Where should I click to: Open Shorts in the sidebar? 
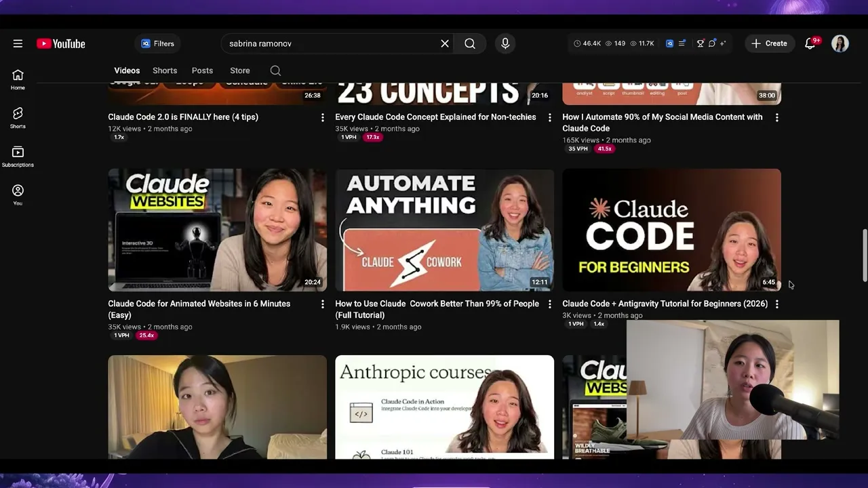click(x=18, y=117)
